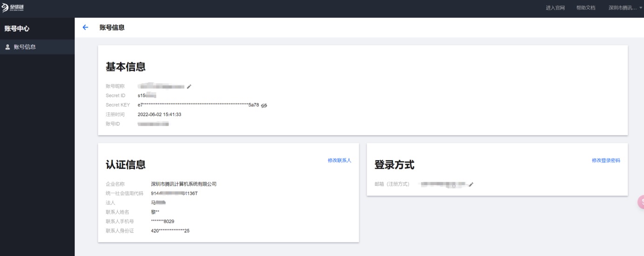Image resolution: width=644 pixels, height=256 pixels.
Task: Click the 登录方式 section heading
Action: pos(394,165)
